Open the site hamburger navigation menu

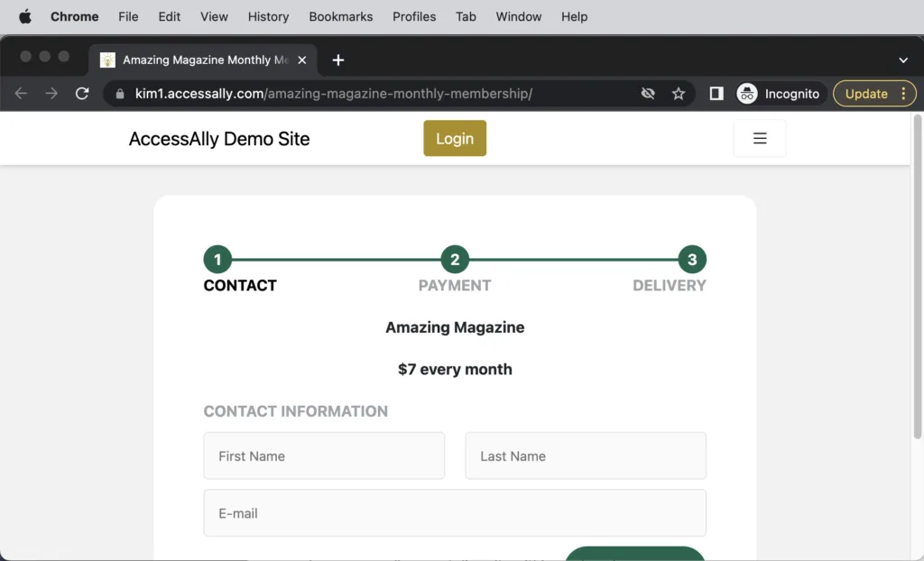point(759,138)
